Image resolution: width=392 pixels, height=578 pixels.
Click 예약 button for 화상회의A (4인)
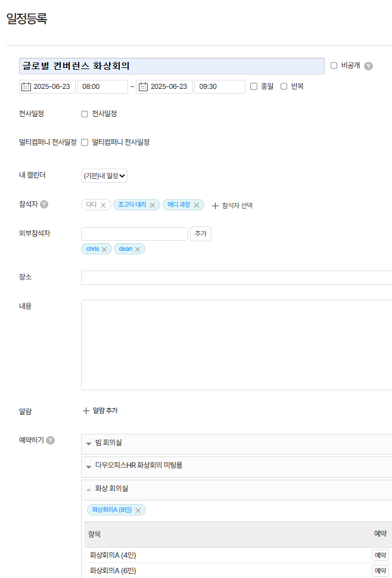[x=379, y=555]
